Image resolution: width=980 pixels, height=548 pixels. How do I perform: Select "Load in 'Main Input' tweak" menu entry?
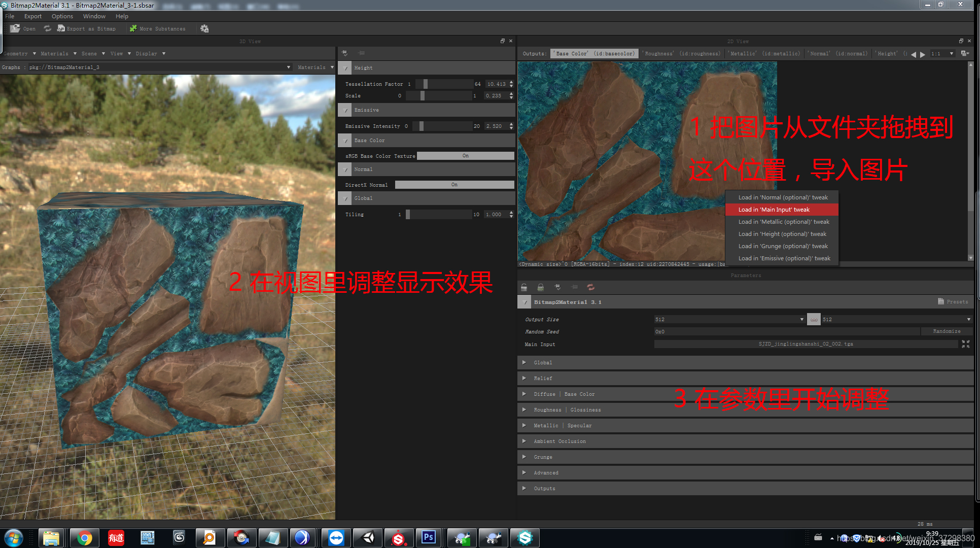pos(774,210)
